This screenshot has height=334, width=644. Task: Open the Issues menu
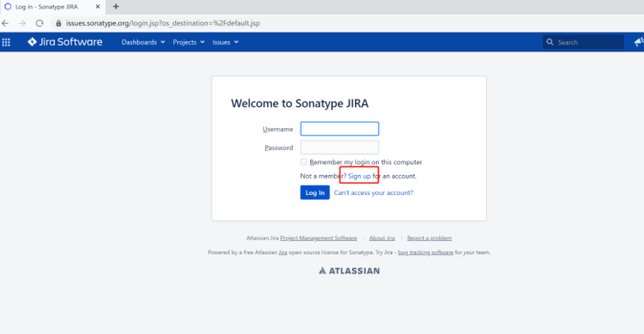pos(225,42)
